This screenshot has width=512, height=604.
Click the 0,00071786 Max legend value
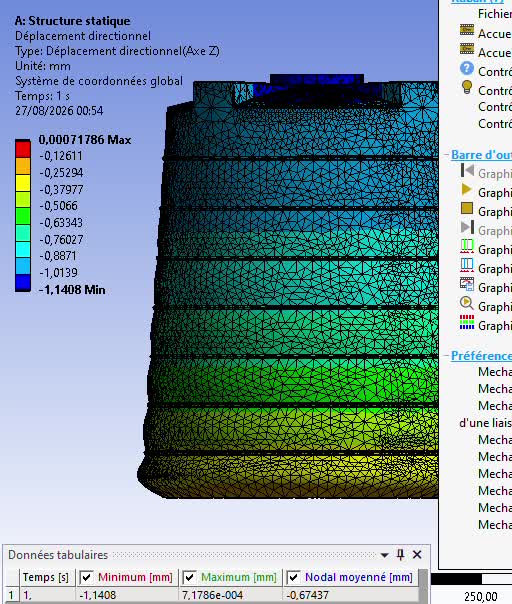(x=85, y=140)
